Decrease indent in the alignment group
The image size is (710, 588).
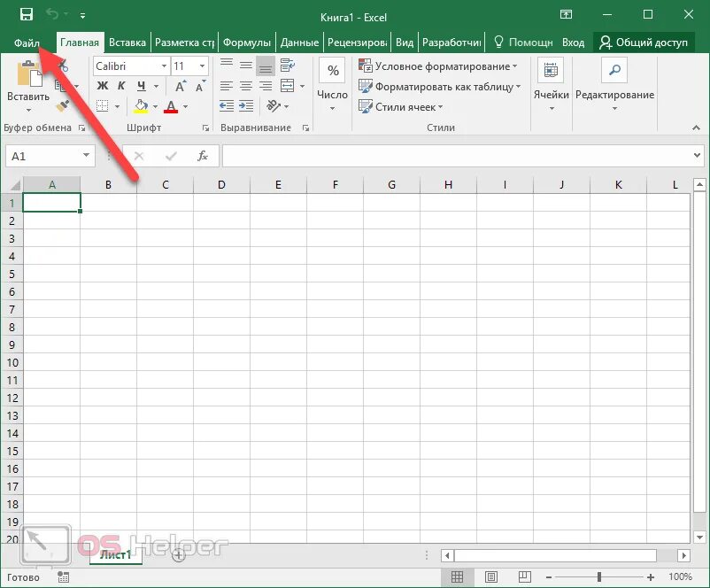[x=227, y=106]
